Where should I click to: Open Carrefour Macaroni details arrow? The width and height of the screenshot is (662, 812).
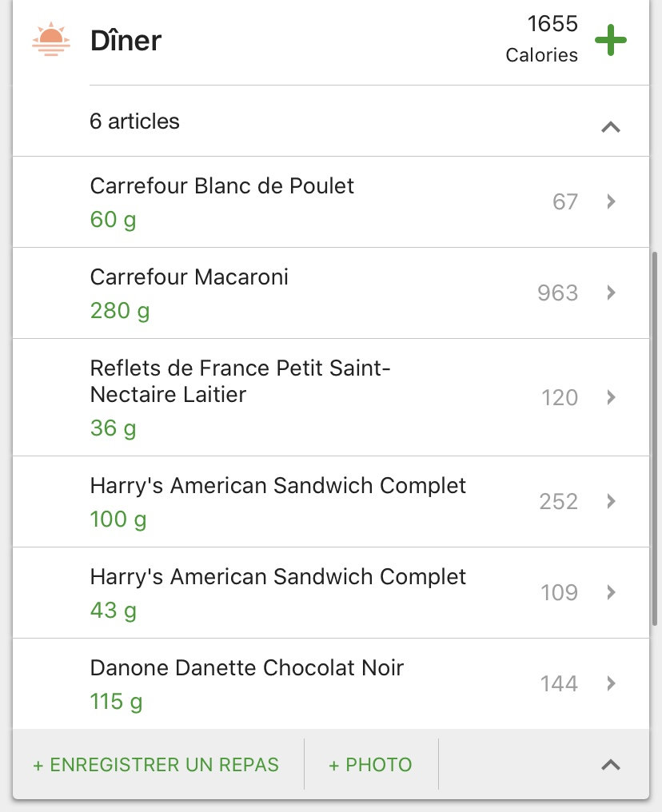[x=611, y=293]
